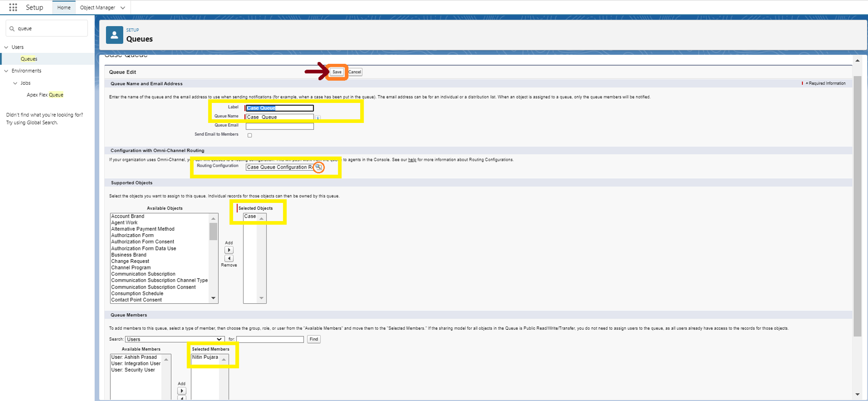Click the Save button
The height and width of the screenshot is (401, 868).
tap(337, 72)
